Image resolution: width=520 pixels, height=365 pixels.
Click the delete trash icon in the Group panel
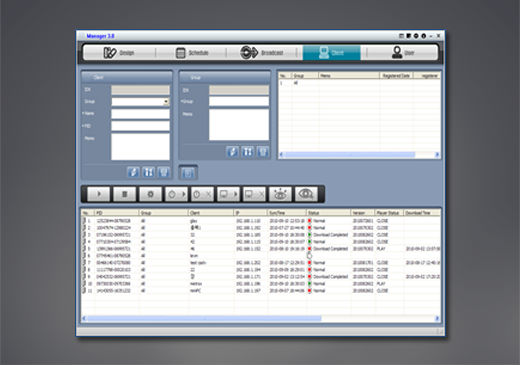(x=263, y=152)
